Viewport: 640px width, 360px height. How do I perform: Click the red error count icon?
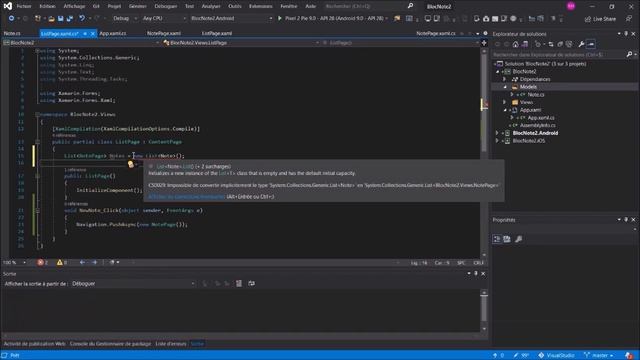[x=40, y=262]
